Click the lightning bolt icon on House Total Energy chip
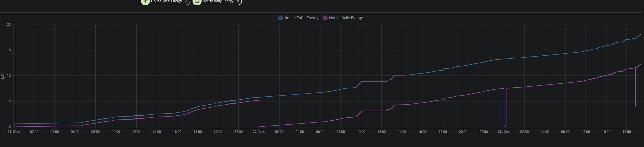 [x=145, y=1]
